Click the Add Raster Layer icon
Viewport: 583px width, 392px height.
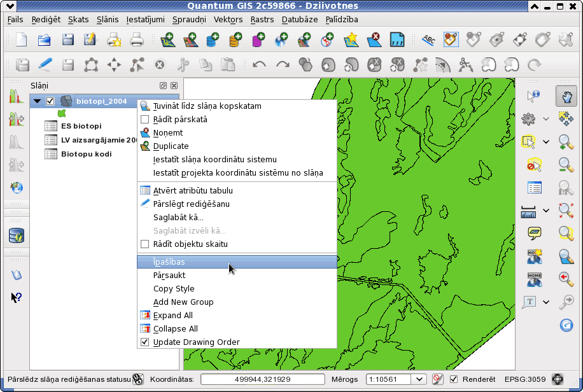190,40
